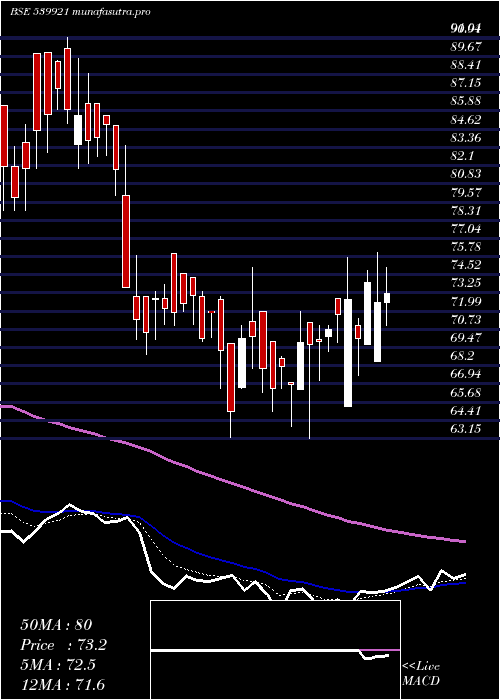Click the 66.94 price axis label
This screenshot has height=700, width=500.
pyautogui.click(x=465, y=374)
